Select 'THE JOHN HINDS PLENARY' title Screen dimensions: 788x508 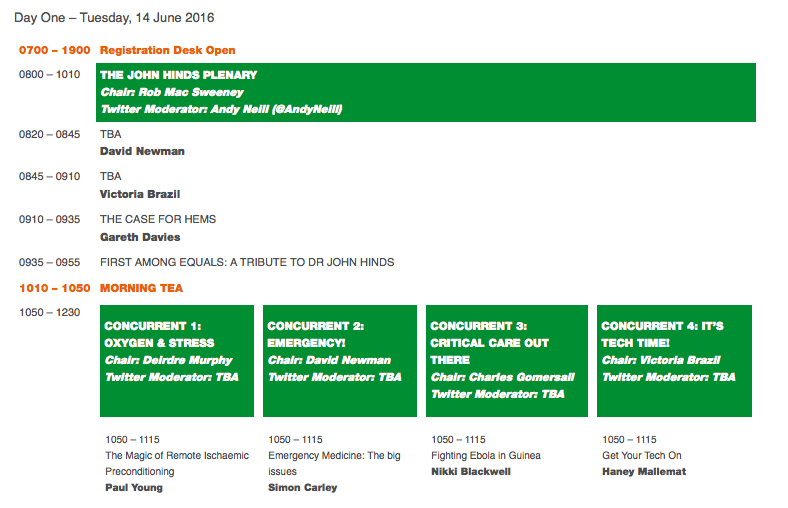pos(178,75)
